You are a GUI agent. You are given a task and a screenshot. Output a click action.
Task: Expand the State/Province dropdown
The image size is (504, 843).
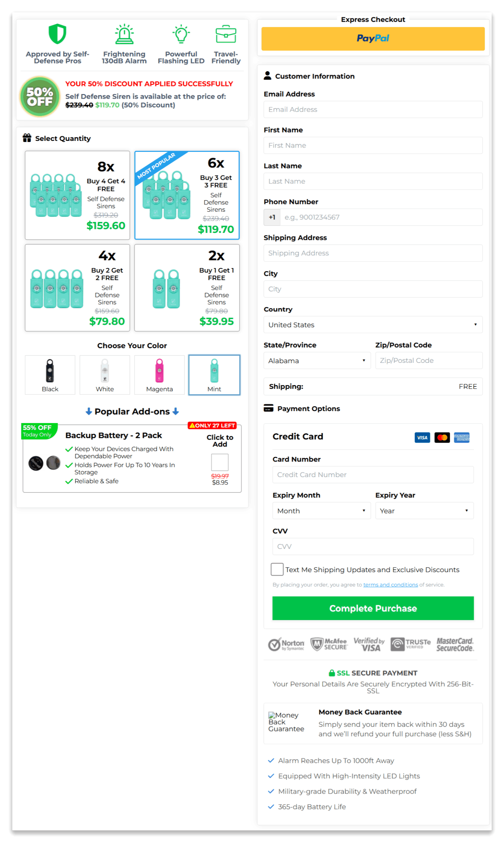[x=317, y=360]
